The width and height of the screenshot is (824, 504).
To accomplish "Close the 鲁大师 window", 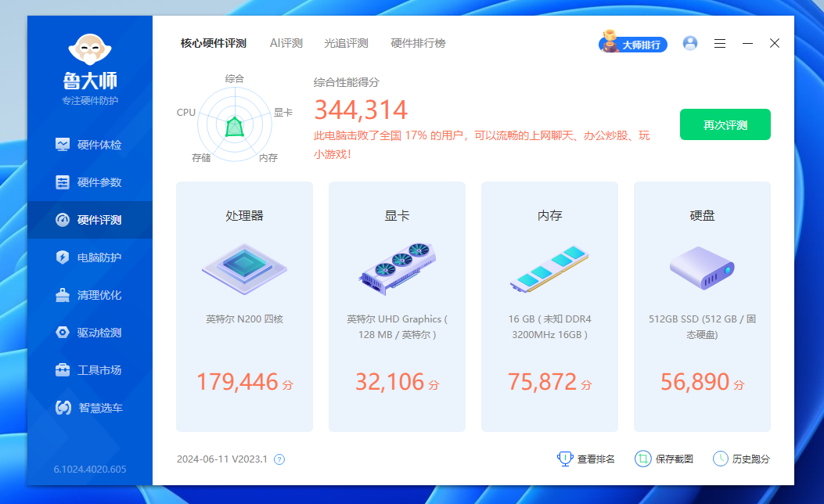I will pyautogui.click(x=775, y=43).
